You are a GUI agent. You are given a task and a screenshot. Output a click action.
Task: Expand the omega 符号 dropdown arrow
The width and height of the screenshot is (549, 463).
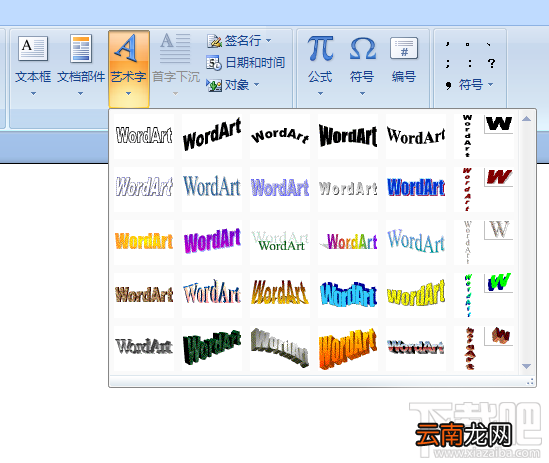click(x=362, y=94)
